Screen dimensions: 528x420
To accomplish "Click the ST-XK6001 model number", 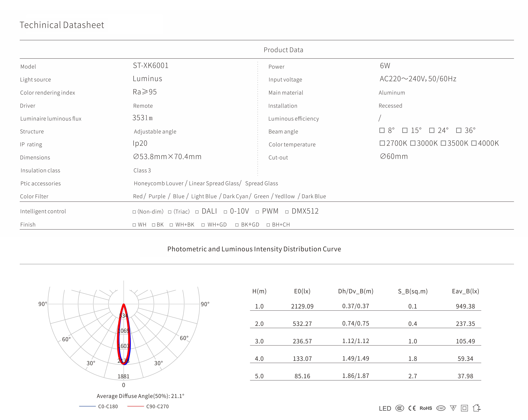I will (151, 66).
